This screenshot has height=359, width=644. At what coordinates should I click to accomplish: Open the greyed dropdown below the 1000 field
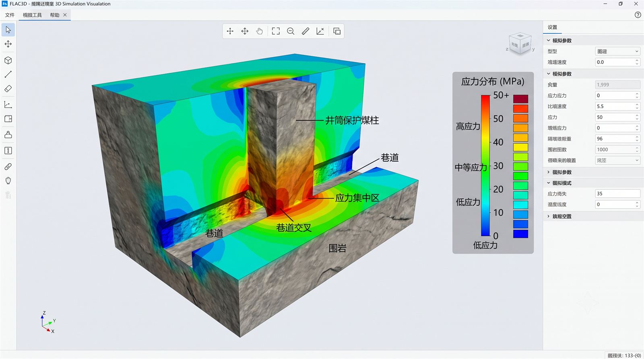click(617, 160)
